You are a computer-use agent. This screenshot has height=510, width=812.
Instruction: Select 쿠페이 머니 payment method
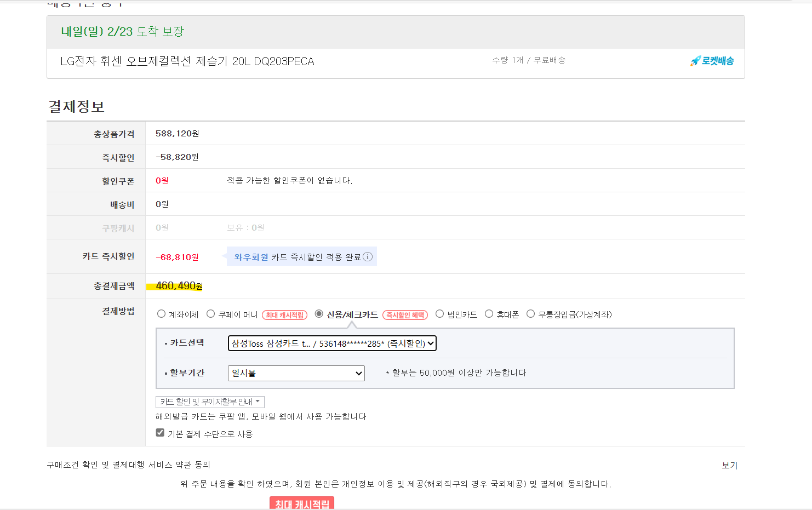point(210,314)
